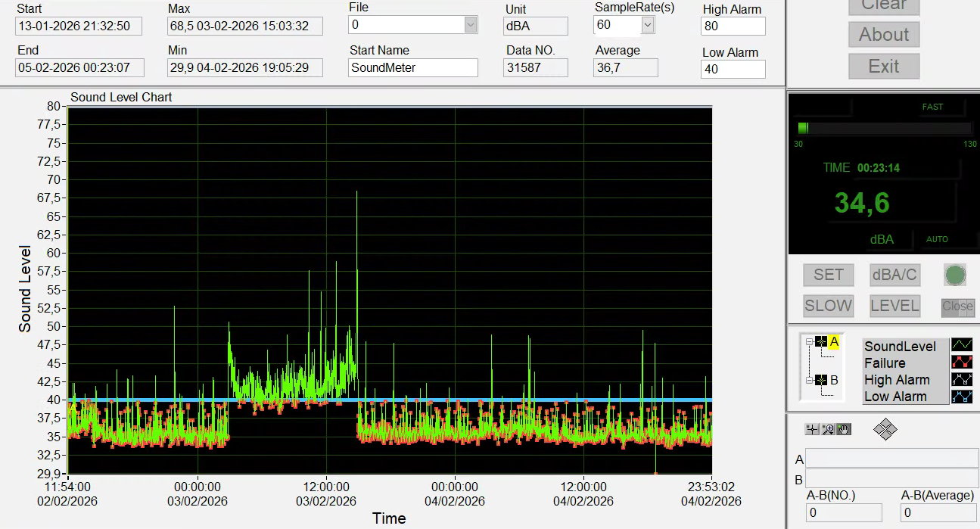The height and width of the screenshot is (529, 980).
Task: Switch weighting with dBA/C button
Action: (x=894, y=275)
